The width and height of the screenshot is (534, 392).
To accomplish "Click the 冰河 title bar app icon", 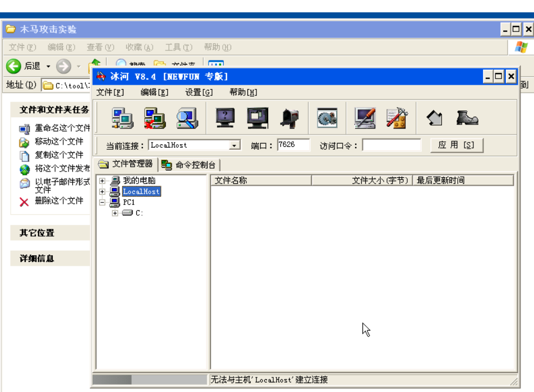I will [101, 76].
